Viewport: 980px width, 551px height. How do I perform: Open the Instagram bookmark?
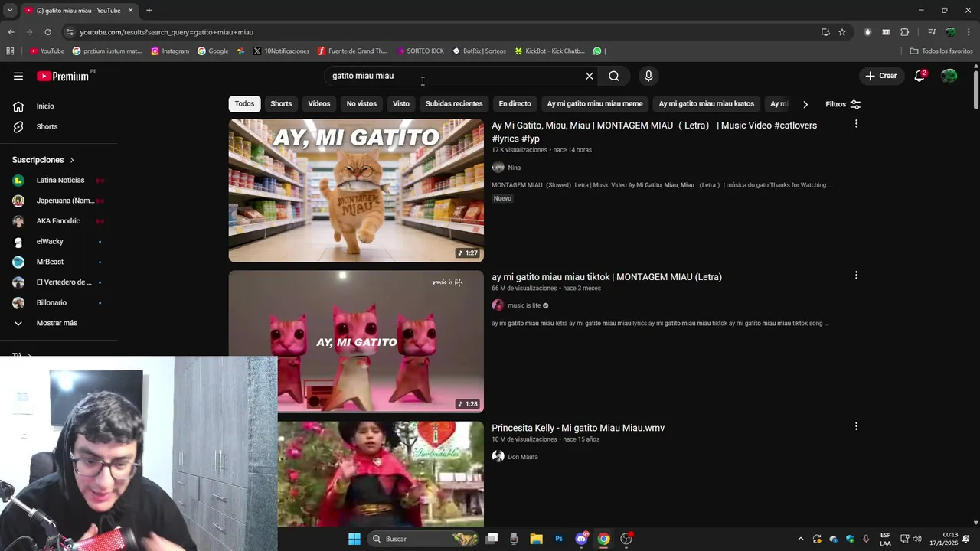[170, 51]
